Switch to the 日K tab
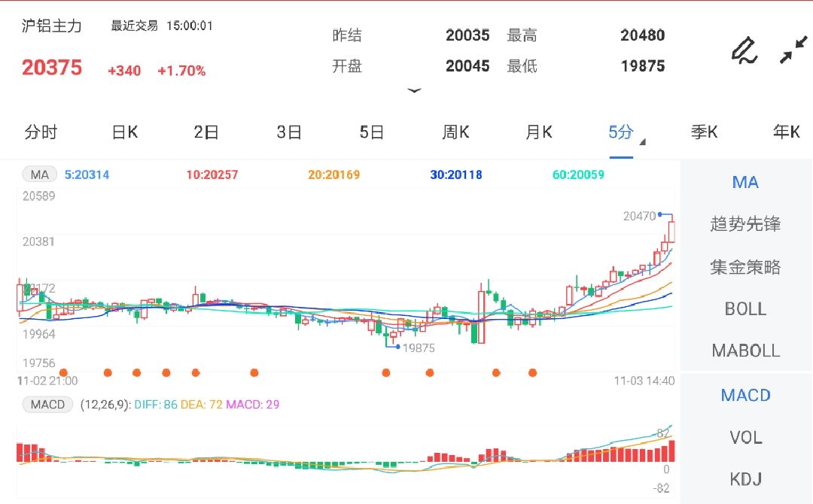Screen dimensions: 813x504 (x=124, y=132)
